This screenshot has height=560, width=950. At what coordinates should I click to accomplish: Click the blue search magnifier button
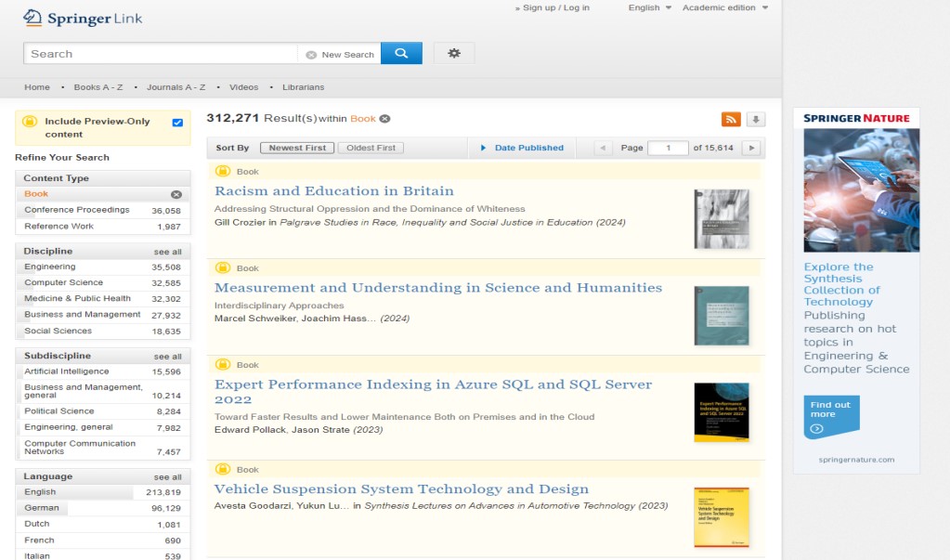(401, 54)
